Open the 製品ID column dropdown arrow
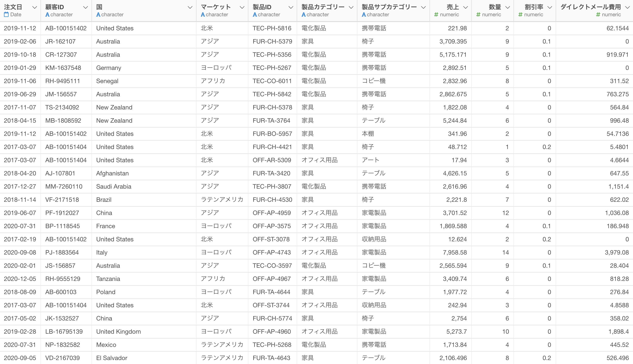The image size is (633, 364). (x=291, y=7)
